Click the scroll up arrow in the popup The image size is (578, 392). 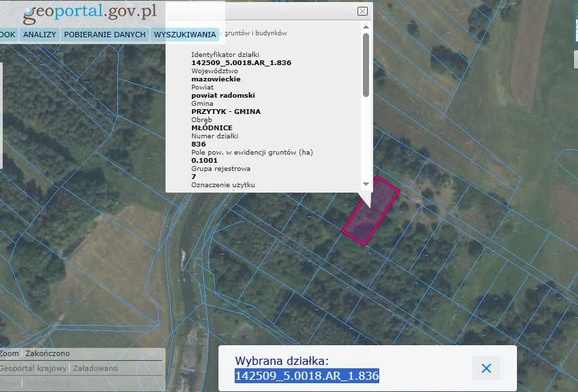366,26
